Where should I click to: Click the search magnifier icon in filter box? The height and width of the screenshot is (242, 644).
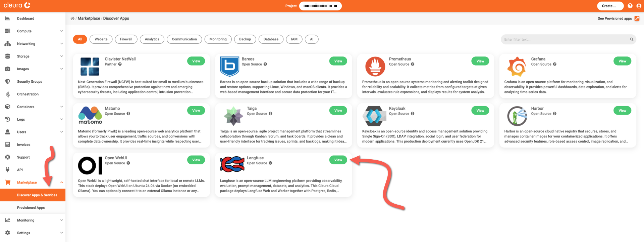(x=632, y=39)
